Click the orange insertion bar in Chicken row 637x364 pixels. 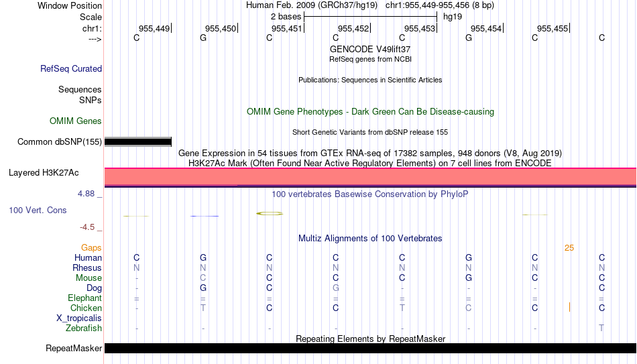tap(569, 308)
